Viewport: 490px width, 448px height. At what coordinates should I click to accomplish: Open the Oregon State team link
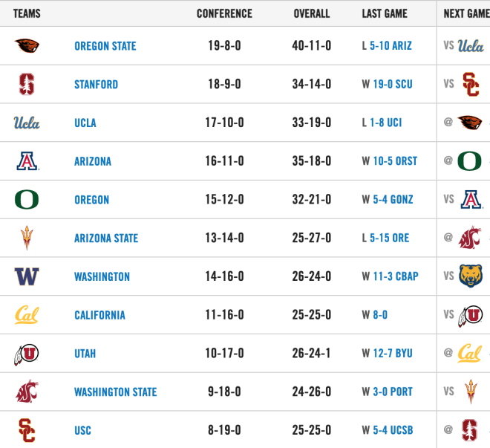point(105,46)
